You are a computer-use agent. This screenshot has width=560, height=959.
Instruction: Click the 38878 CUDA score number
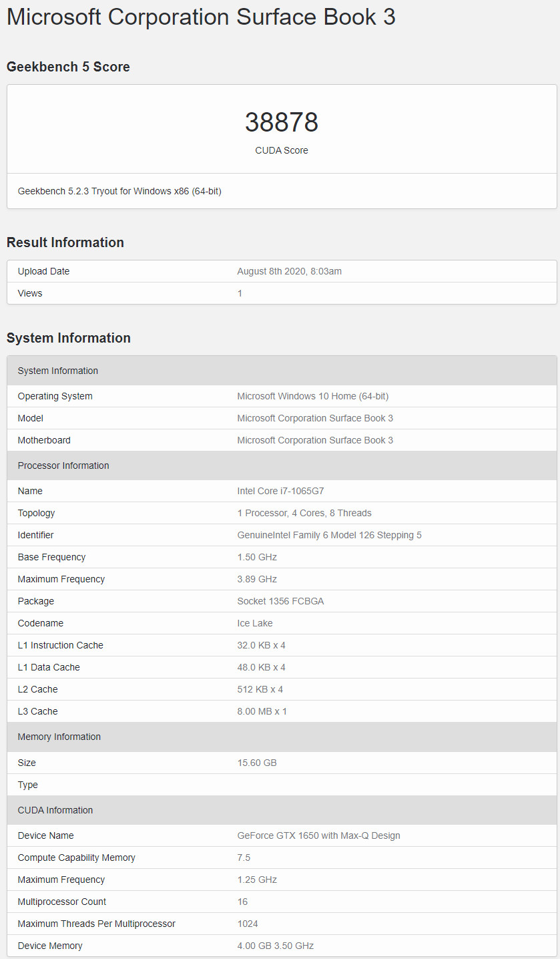pyautogui.click(x=282, y=122)
